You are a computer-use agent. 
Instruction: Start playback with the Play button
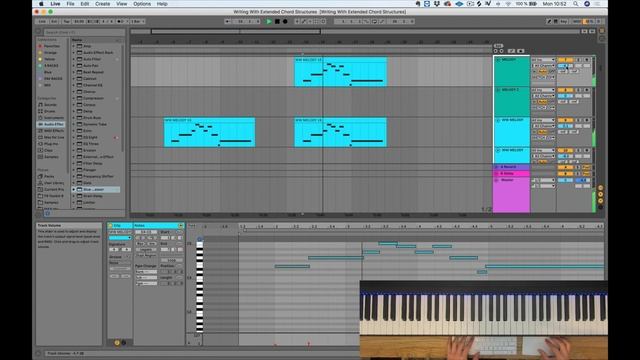click(269, 21)
